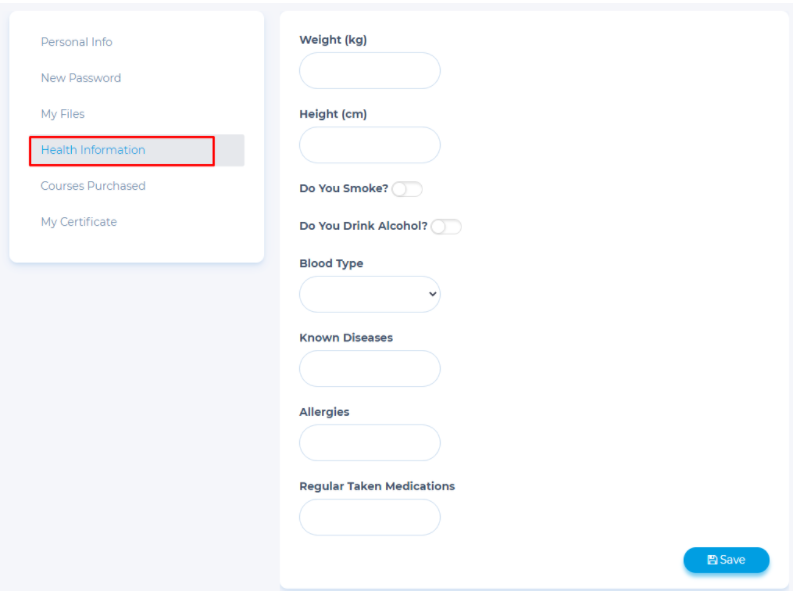Go to New Password page
The image size is (793, 593).
[80, 78]
